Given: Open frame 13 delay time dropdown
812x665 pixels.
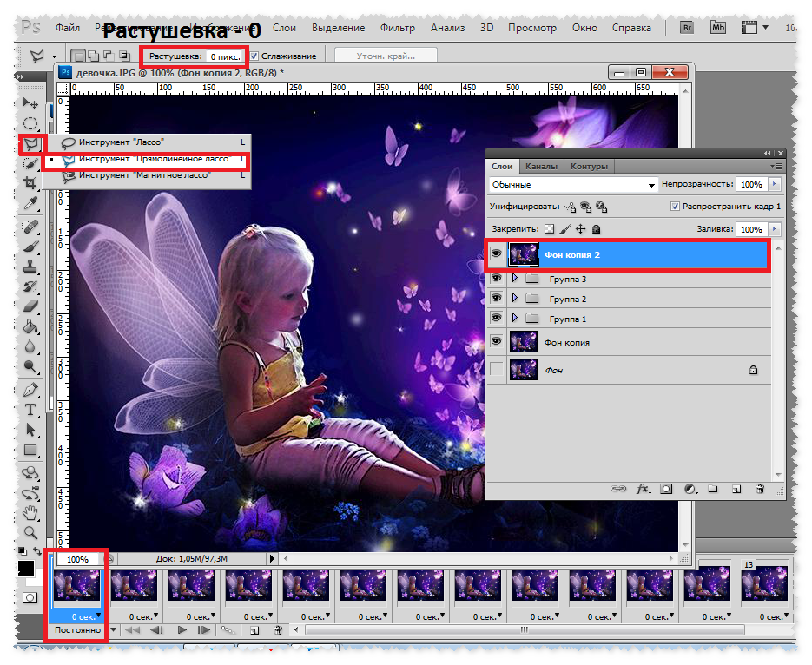Looking at the screenshot, I should point(786,616).
